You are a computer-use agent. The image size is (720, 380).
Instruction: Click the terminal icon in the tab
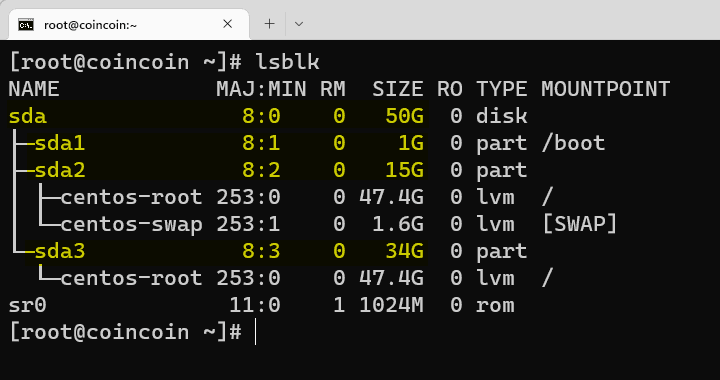pyautogui.click(x=26, y=25)
